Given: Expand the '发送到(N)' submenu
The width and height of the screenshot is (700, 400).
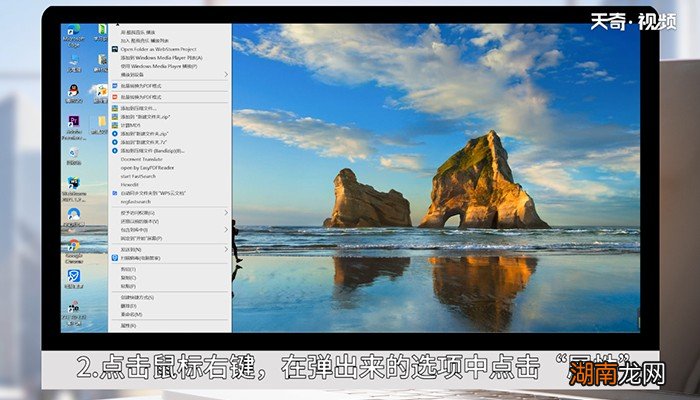Looking at the screenshot, I should 226,248.
